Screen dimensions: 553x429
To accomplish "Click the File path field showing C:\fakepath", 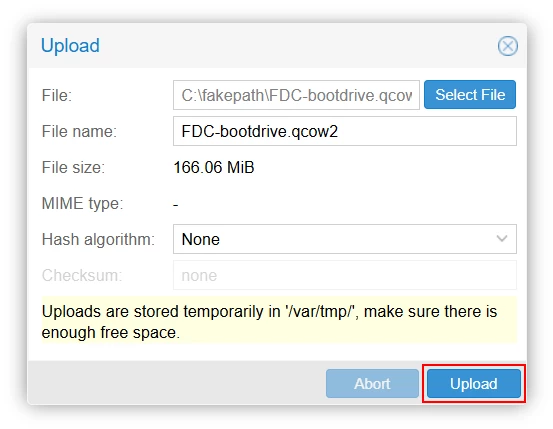I will pyautogui.click(x=296, y=95).
